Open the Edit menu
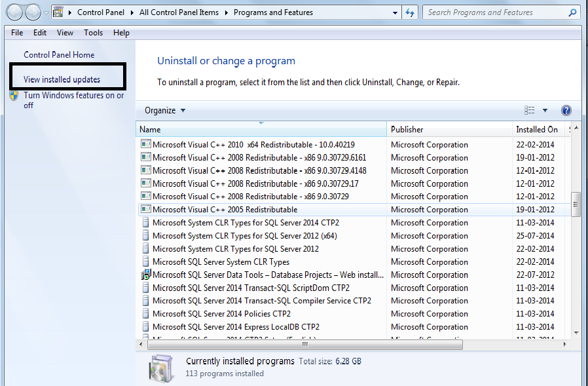This screenshot has width=588, height=386. [40, 33]
